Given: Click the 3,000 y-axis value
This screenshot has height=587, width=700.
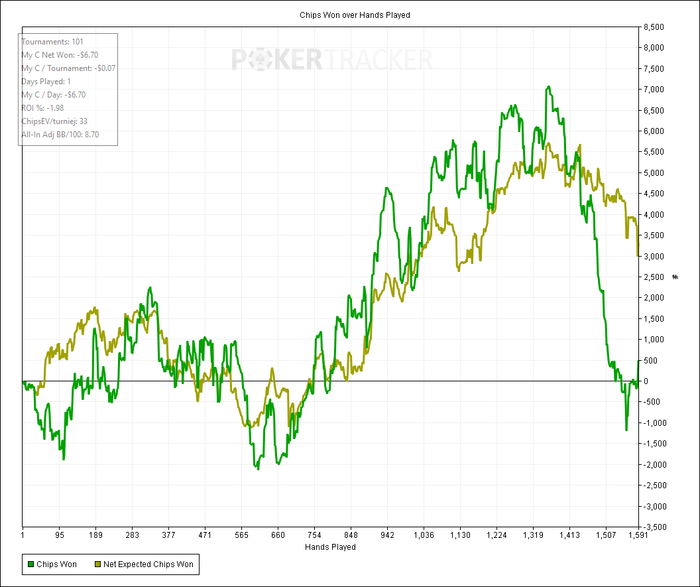Looking at the screenshot, I should 654,256.
